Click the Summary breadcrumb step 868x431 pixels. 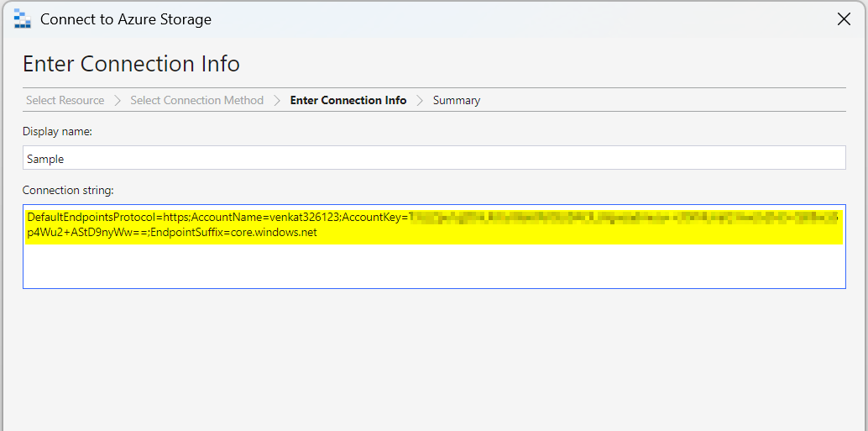coord(456,100)
